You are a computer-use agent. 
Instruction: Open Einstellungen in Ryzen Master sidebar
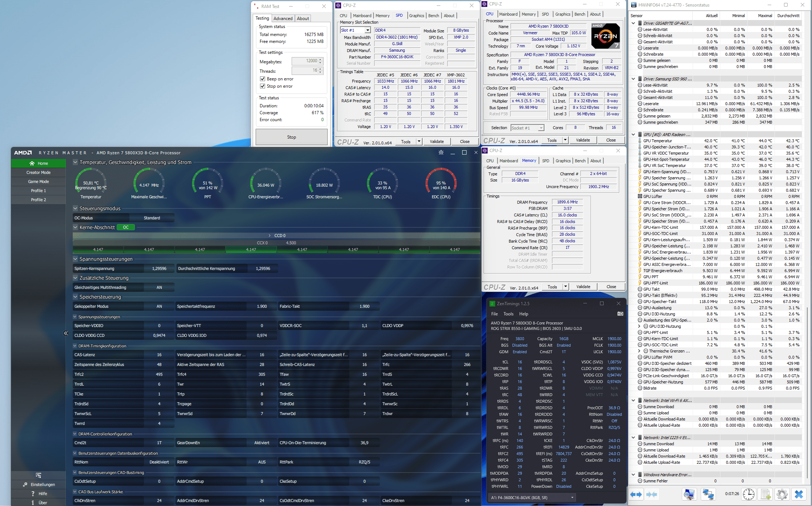pos(39,485)
